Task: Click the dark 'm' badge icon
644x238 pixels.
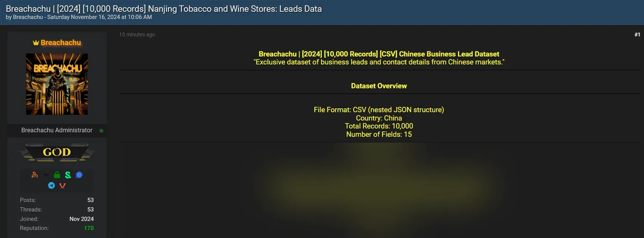Action: pyautogui.click(x=46, y=175)
